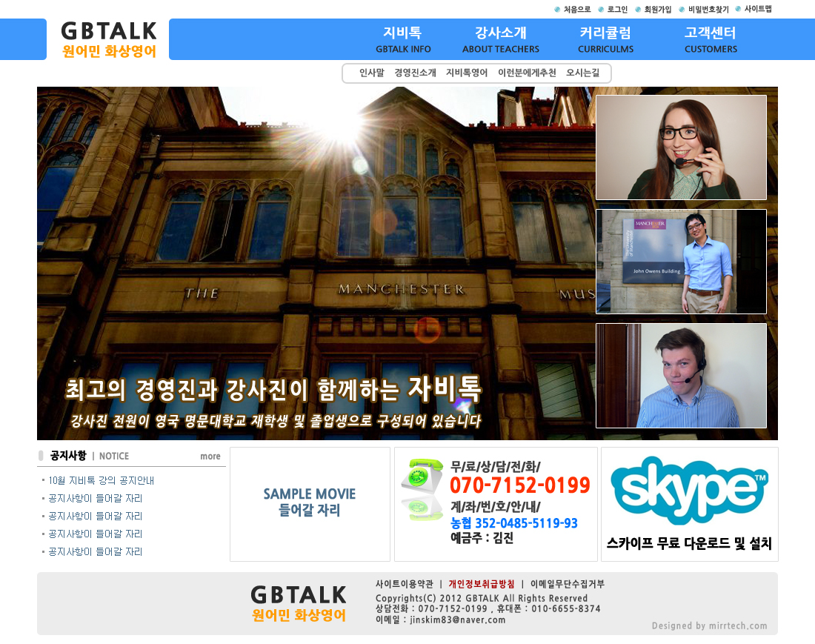Click the GBTALK footer logo
The width and height of the screenshot is (815, 644).
(299, 604)
